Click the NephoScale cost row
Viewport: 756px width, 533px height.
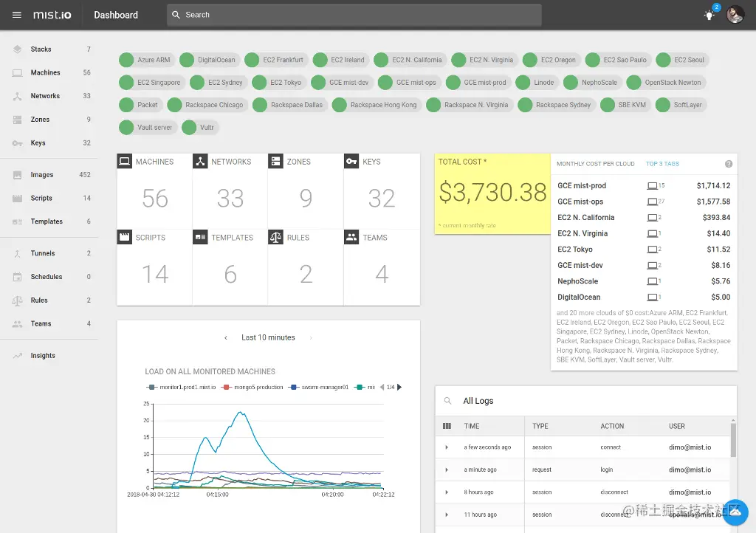tap(644, 281)
